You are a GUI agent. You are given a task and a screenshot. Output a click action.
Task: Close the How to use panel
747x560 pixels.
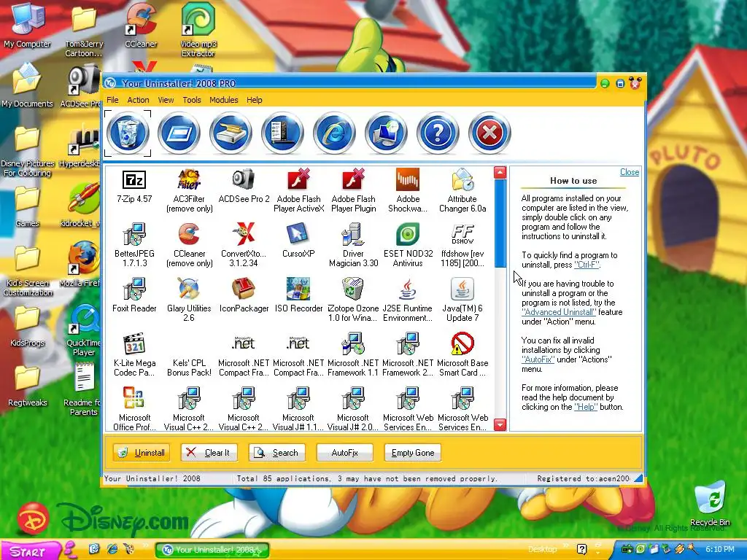click(630, 172)
